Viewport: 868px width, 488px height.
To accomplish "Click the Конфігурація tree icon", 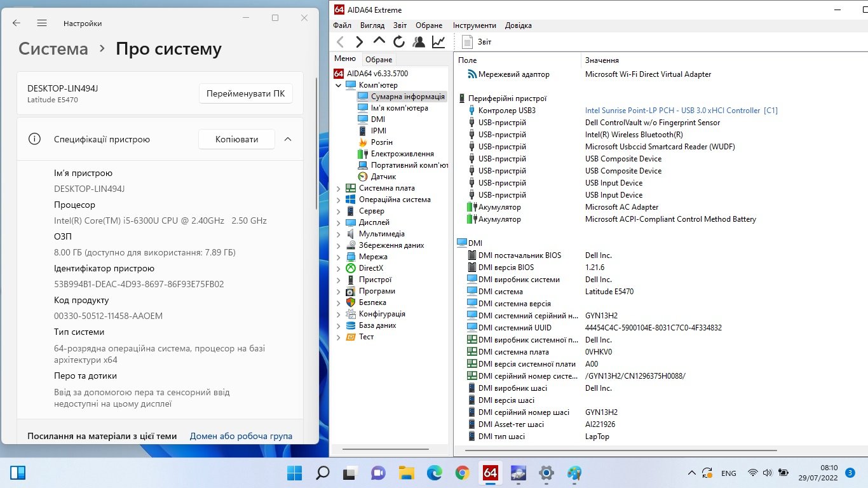I will [x=350, y=314].
